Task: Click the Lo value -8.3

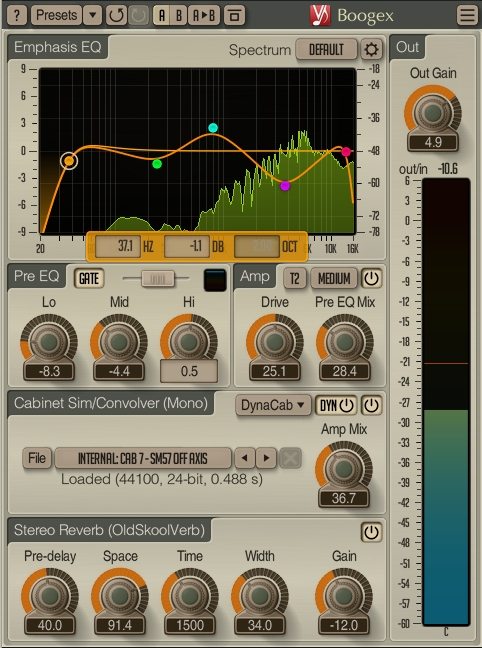Action: tap(49, 372)
